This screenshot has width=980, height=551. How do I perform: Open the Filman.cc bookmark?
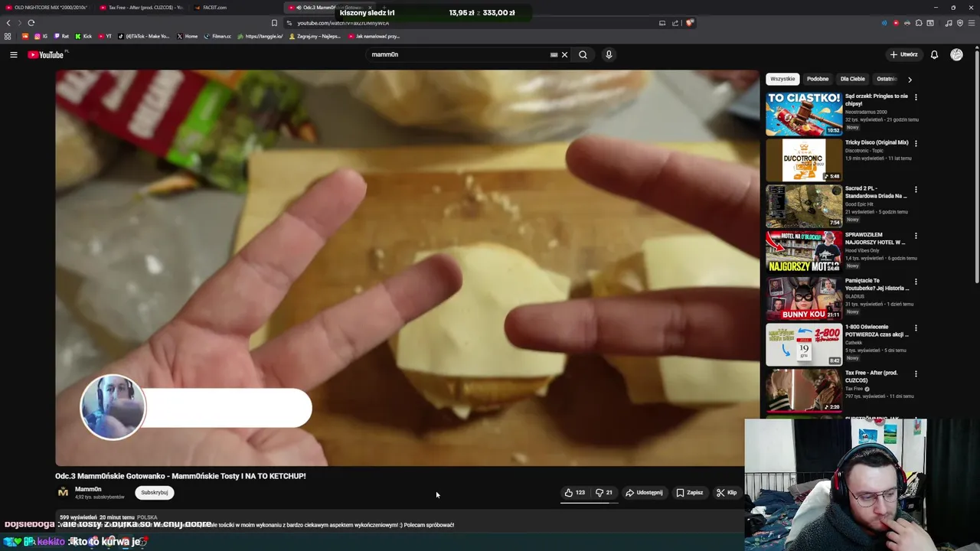(x=217, y=36)
